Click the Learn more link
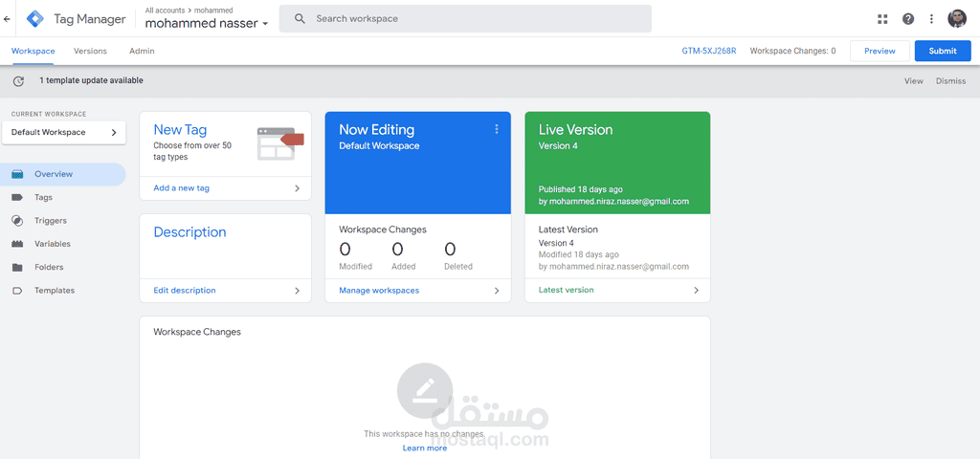The height and width of the screenshot is (459, 980). [425, 448]
